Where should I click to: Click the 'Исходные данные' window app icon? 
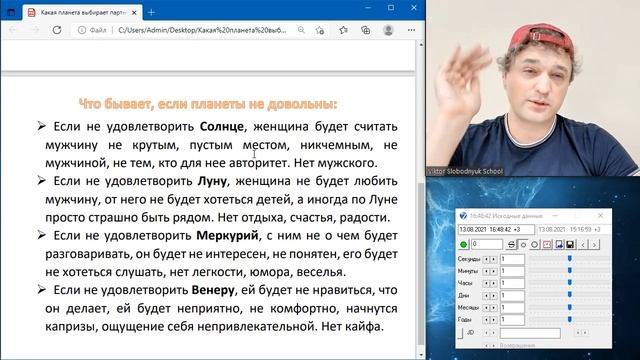pos(463,216)
